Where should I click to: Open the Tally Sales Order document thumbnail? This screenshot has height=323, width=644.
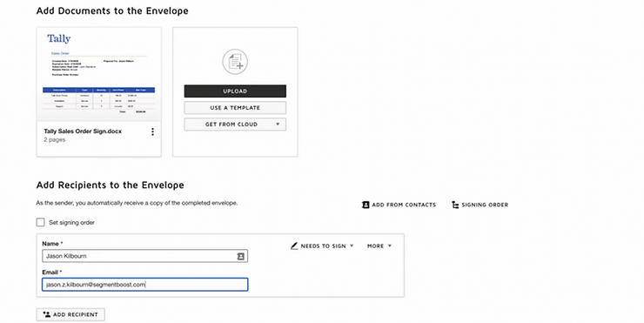pyautogui.click(x=99, y=74)
